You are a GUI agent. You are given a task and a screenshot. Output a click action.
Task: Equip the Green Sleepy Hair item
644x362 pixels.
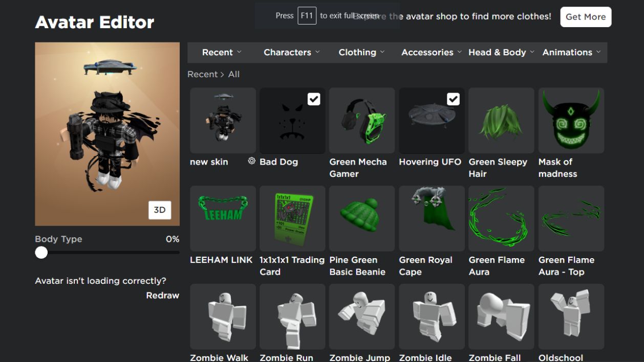(501, 121)
